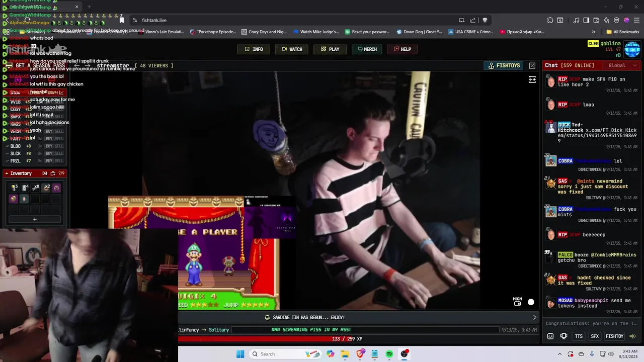The image size is (644, 362).
Task: Open Brave playlist music note icon
Action: (x=576, y=20)
